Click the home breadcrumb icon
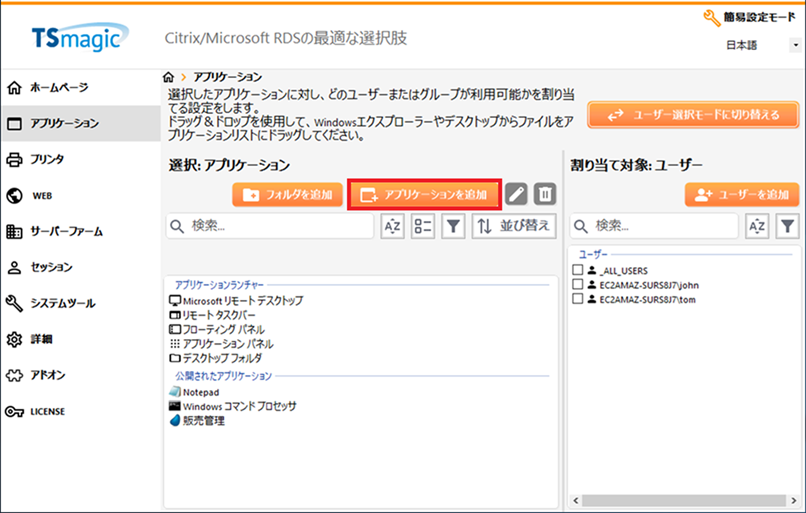Screen dimensions: 806x513 click(x=168, y=77)
